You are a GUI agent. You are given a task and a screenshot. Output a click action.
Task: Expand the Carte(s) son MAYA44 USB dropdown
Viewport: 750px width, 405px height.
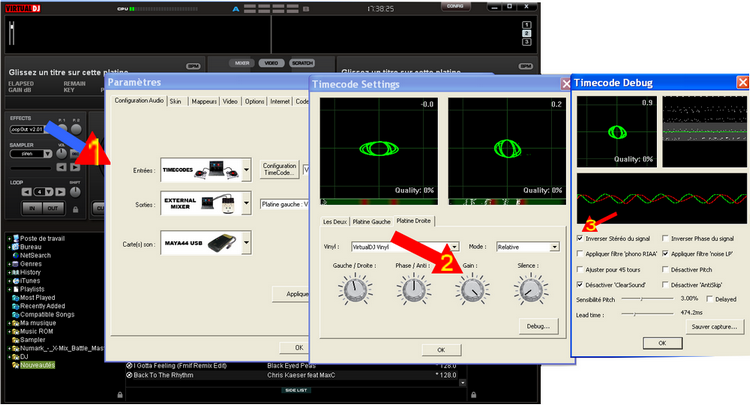[x=247, y=242]
